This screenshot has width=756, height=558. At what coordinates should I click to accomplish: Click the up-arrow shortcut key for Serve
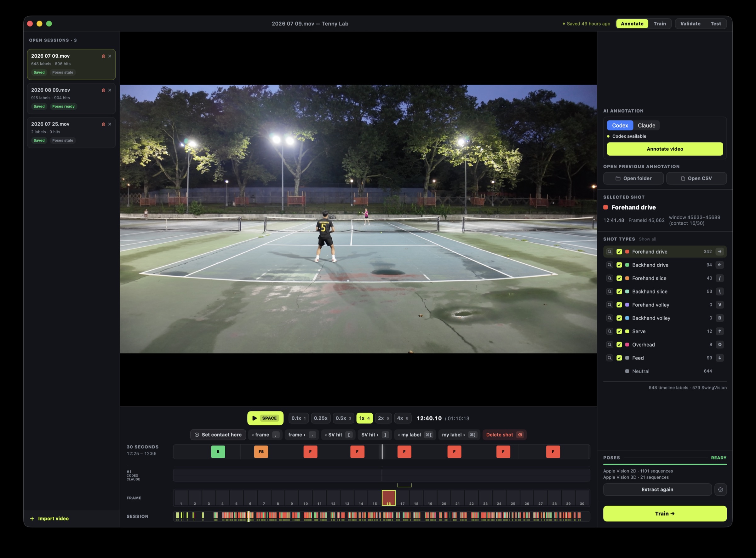pos(719,331)
